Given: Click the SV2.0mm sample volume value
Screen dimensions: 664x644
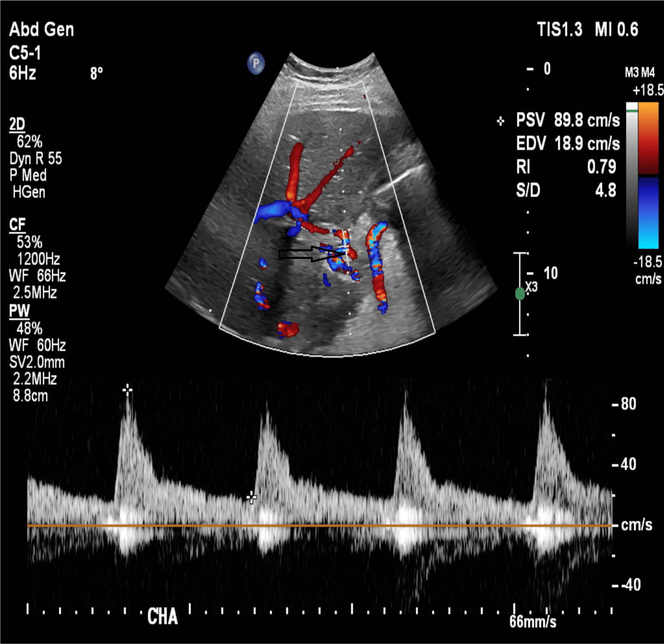Looking at the screenshot, I should [x=37, y=362].
